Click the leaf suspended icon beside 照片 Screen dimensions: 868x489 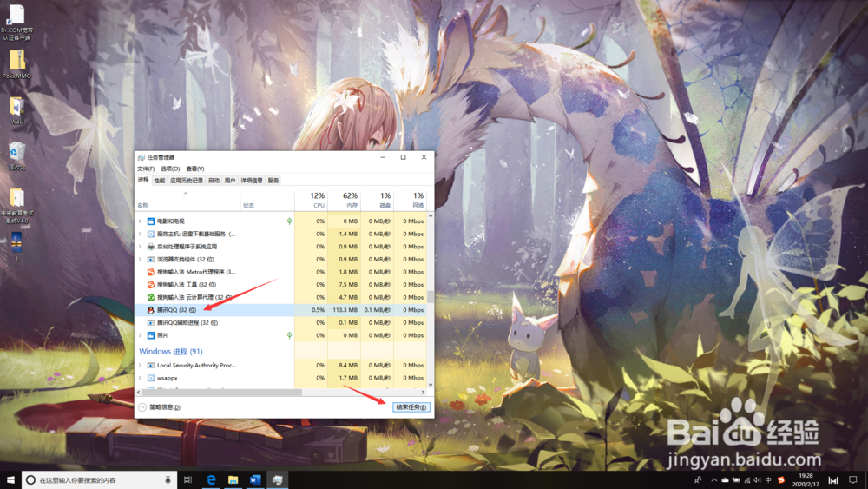(289, 335)
